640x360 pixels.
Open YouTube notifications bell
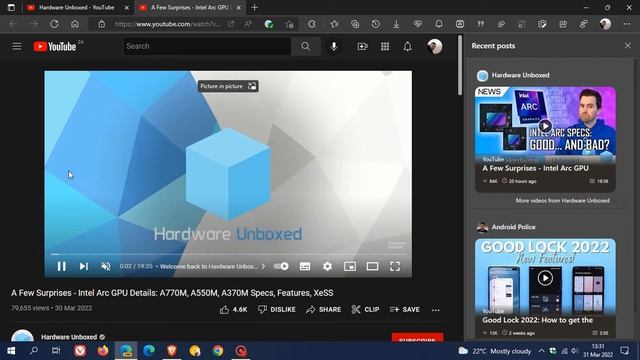pyautogui.click(x=407, y=47)
